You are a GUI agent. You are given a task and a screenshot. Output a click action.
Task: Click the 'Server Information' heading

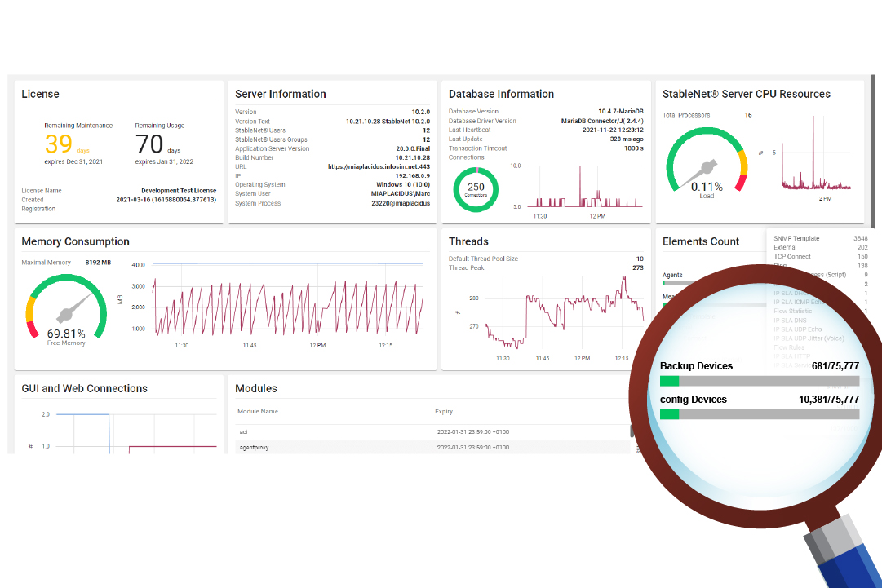(x=280, y=94)
